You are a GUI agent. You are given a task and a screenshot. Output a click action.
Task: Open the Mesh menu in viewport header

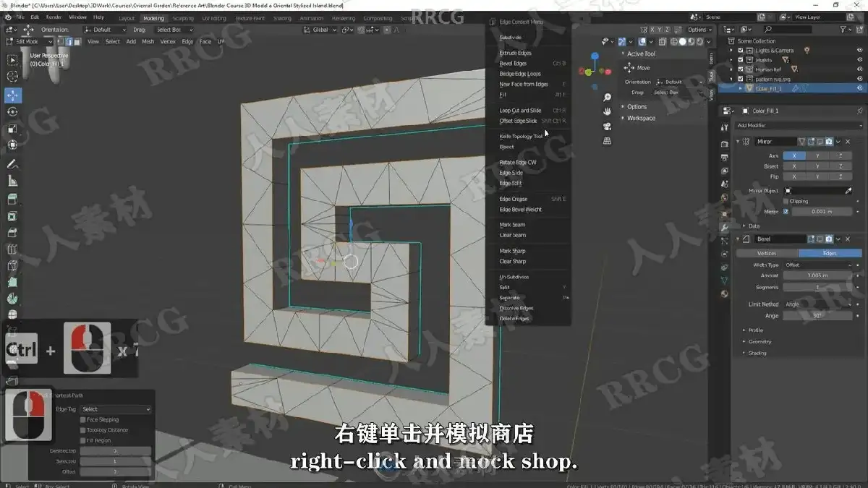coord(148,42)
